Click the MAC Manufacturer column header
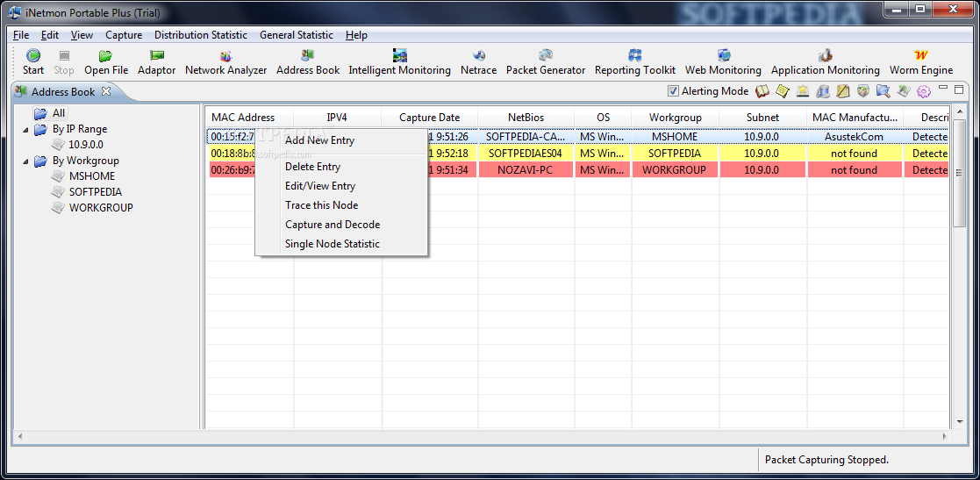 pyautogui.click(x=855, y=118)
